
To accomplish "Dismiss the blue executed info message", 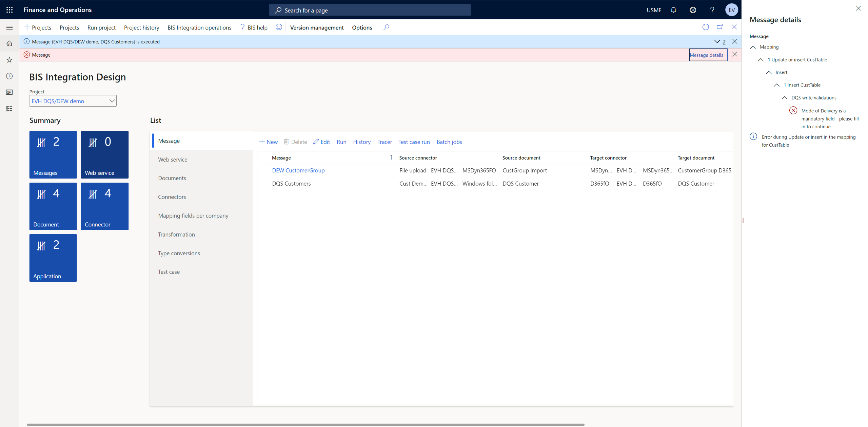I will click(734, 41).
